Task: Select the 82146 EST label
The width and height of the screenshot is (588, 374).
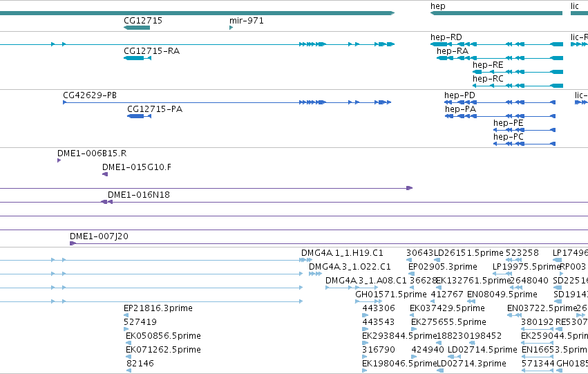Action: pos(140,364)
